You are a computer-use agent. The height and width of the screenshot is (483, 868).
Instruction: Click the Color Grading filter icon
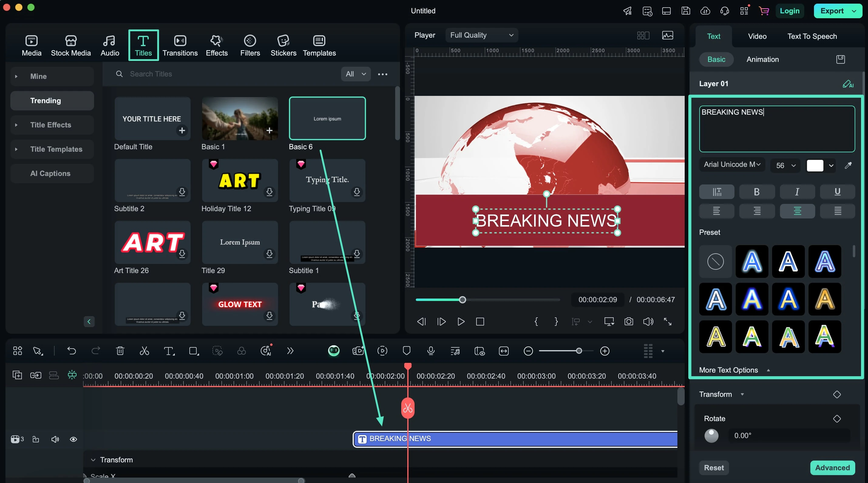pyautogui.click(x=242, y=351)
